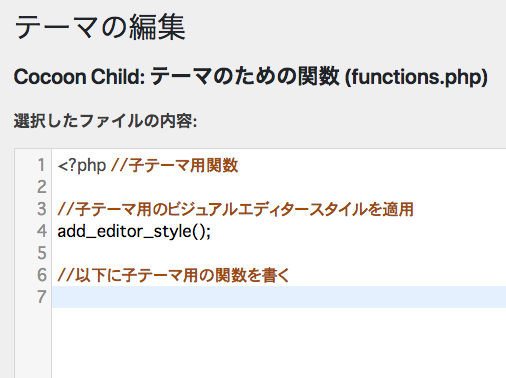This screenshot has width=506, height=378.
Task: Place cursor in empty line 5
Action: coord(279,253)
